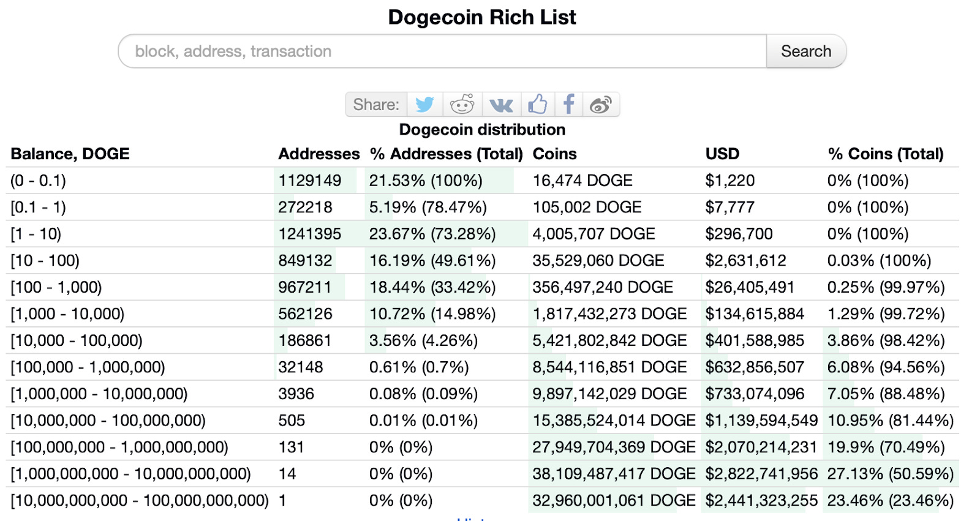
Task: Focus the block, address, transaction search field
Action: [442, 51]
